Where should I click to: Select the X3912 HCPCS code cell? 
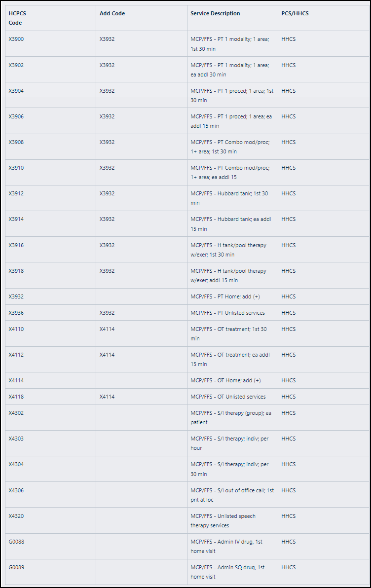click(16, 194)
